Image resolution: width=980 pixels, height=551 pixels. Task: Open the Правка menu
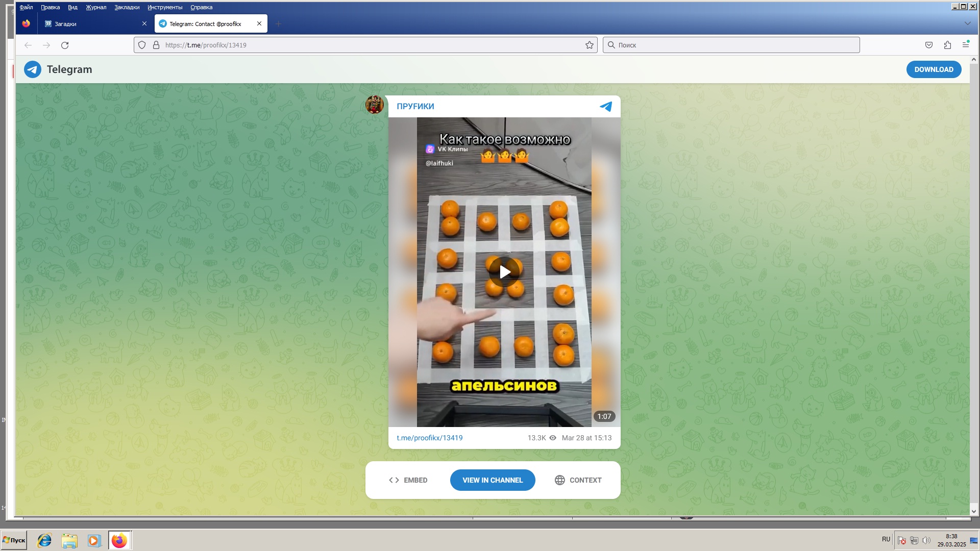pyautogui.click(x=50, y=7)
